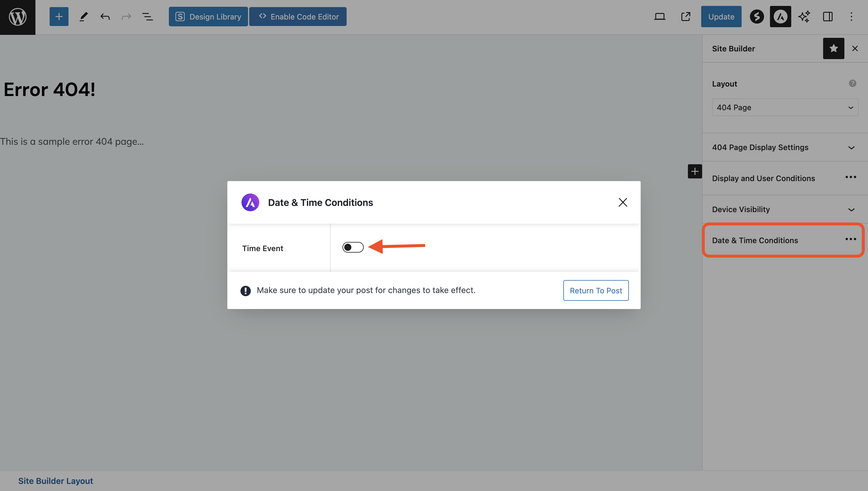Click the blue block inserter plus button

59,17
